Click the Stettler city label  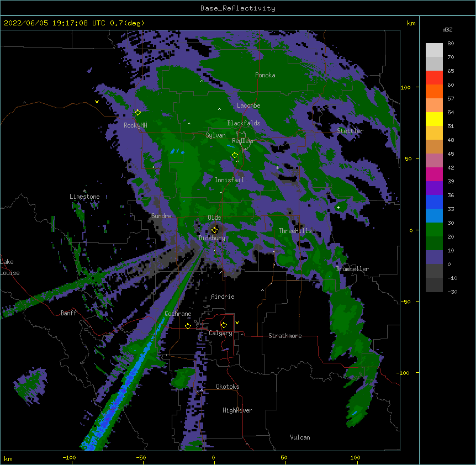point(350,131)
